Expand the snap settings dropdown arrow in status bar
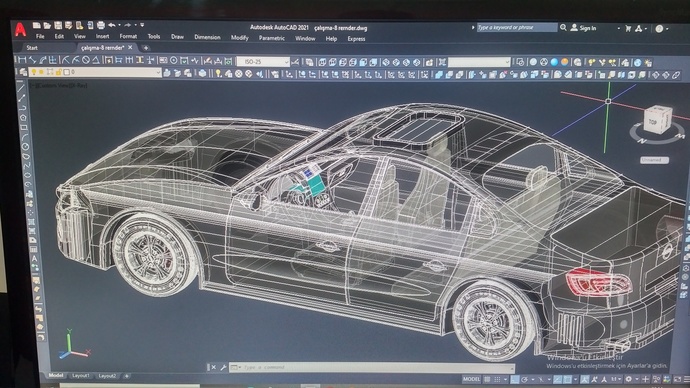The width and height of the screenshot is (690, 388). pos(505,379)
